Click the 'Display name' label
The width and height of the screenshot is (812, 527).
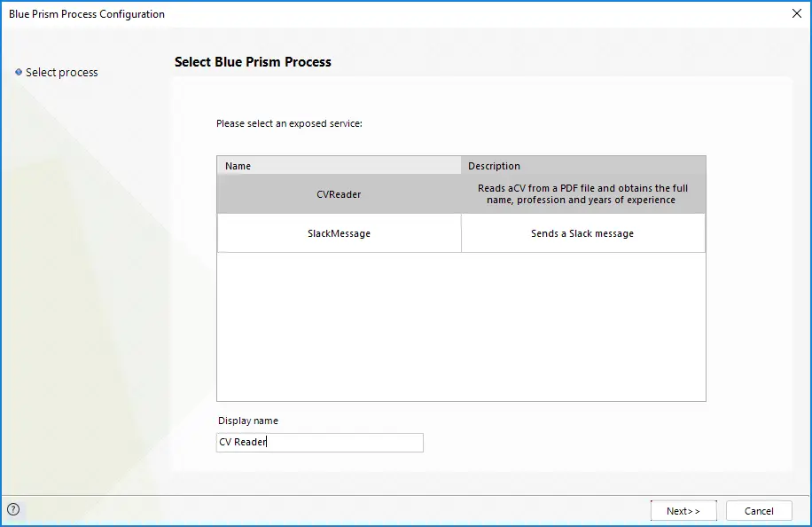click(248, 421)
